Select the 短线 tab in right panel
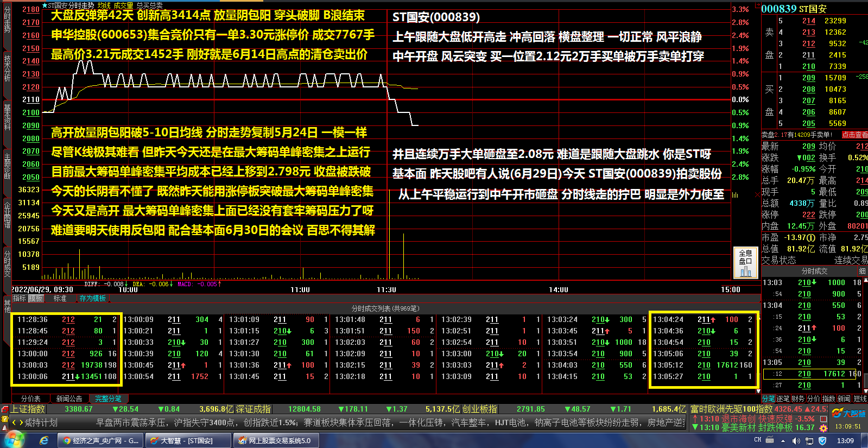868x448 pixels. tap(860, 399)
